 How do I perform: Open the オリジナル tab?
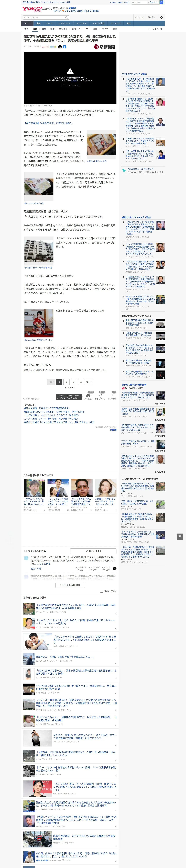[81, 24]
